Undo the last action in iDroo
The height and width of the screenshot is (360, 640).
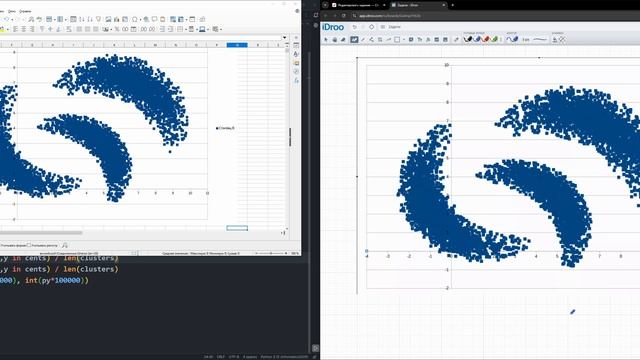[x=354, y=27]
